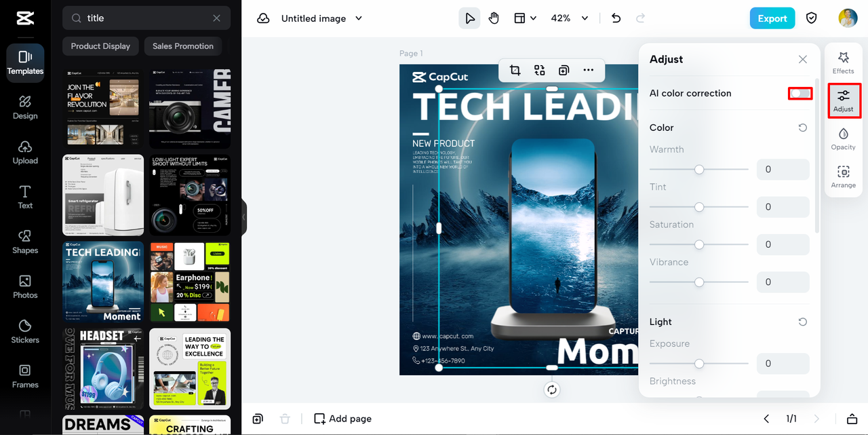
Task: Redo the last action
Action: [x=640, y=18]
